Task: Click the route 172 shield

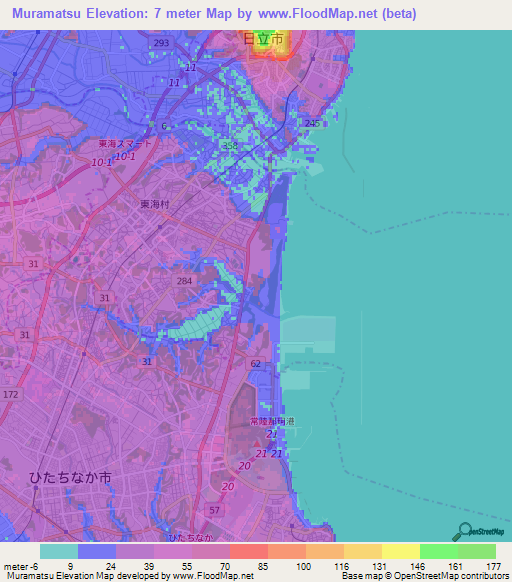Action: tap(11, 394)
